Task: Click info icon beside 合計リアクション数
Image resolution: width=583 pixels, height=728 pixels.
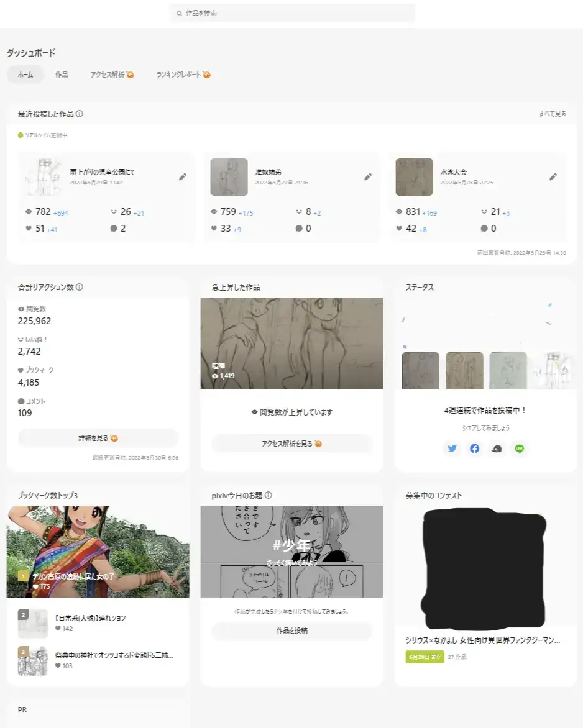Action: pyautogui.click(x=80, y=288)
